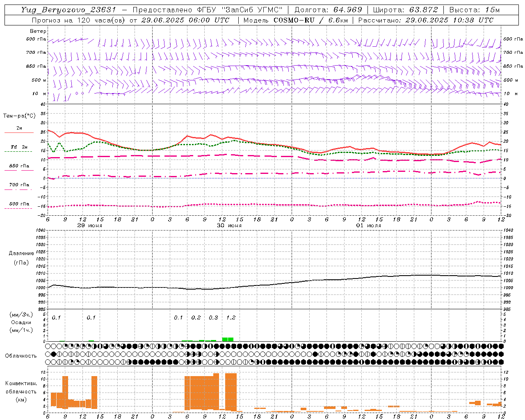Click the "01 июля" date label
Screen dimensions: 525x420
point(369,226)
